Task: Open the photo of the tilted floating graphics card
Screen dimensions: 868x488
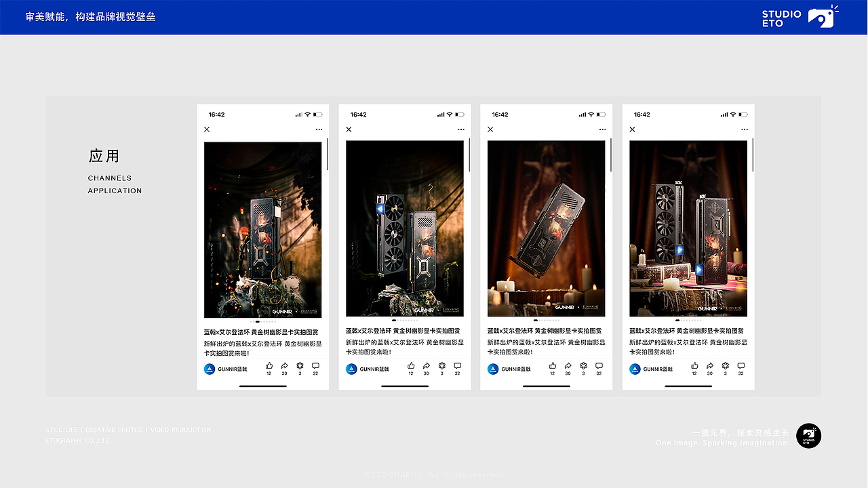Action: click(x=547, y=229)
